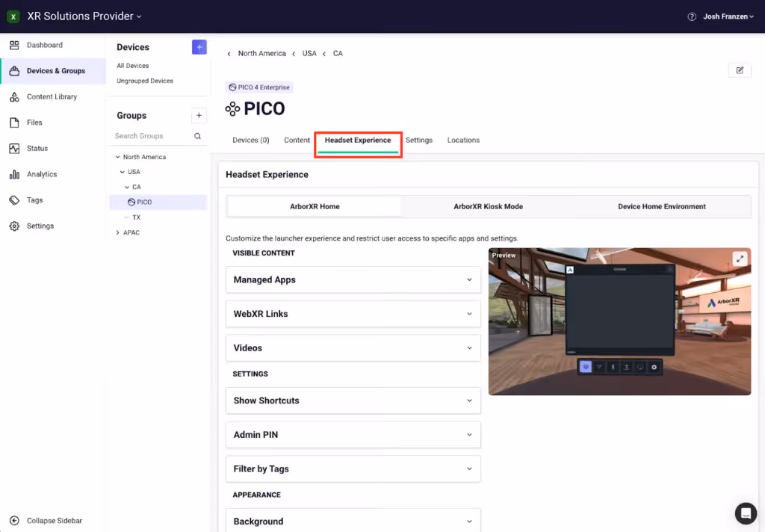Collapse the North America group chevron

(x=117, y=157)
